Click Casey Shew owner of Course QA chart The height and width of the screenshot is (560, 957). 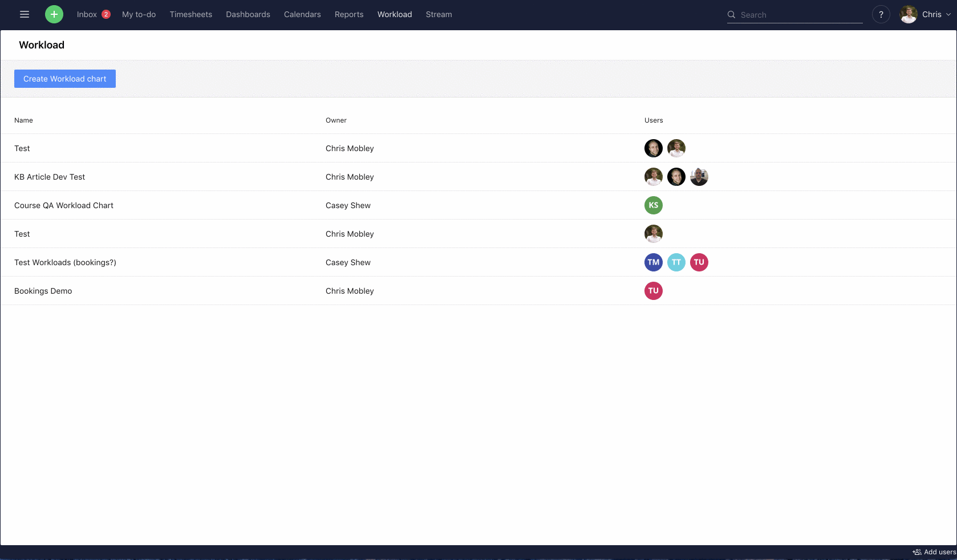pyautogui.click(x=348, y=205)
